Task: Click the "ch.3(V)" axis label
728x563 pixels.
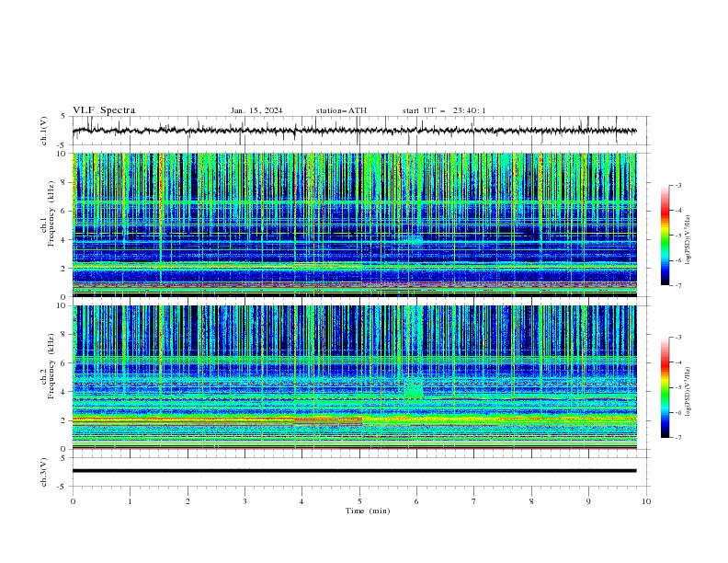Action: coord(44,472)
